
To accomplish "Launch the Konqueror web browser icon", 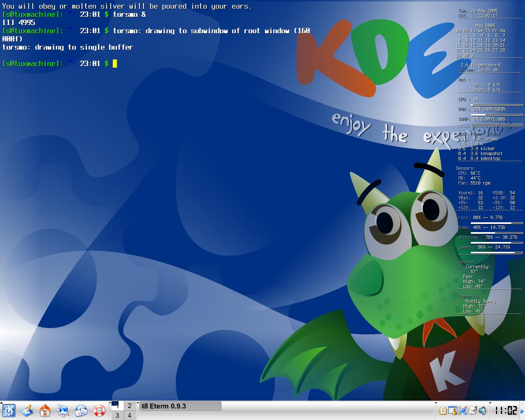I will coord(63,411).
